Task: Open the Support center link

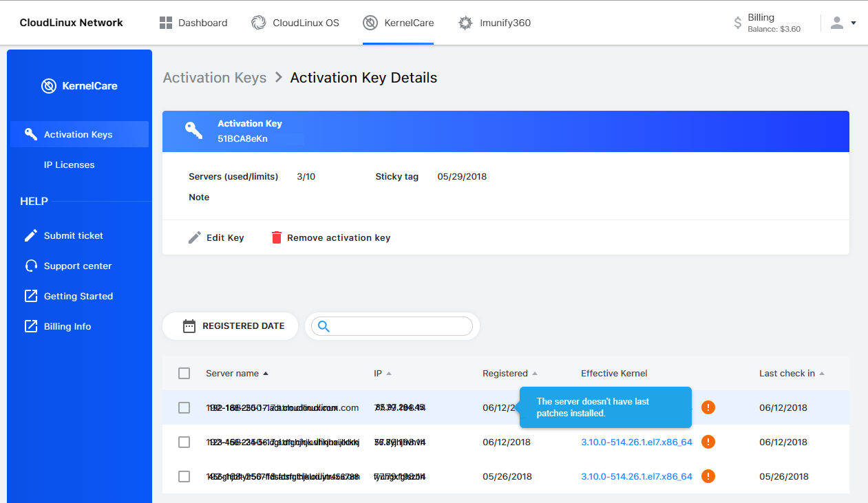Action: (78, 266)
